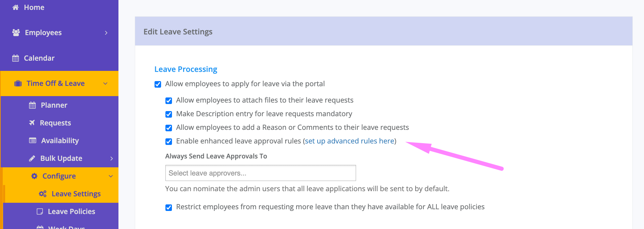The height and width of the screenshot is (229, 644).
Task: Open the Availability list icon
Action: pos(32,140)
